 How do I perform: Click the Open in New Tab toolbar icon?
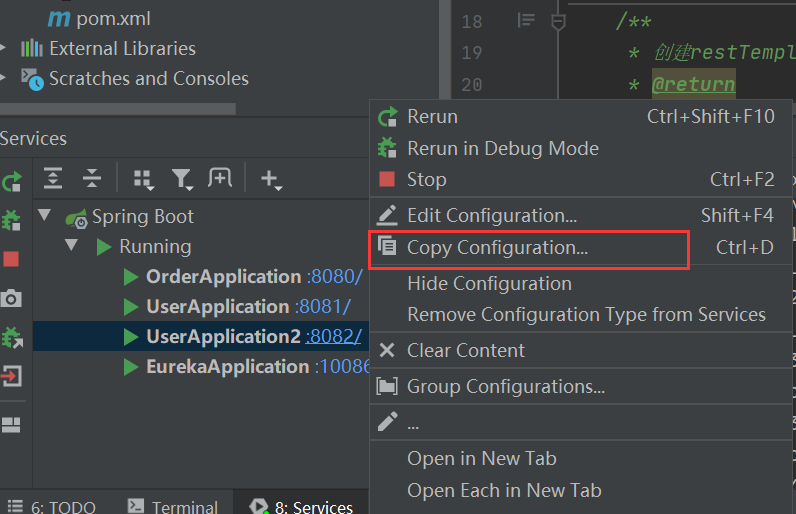tap(219, 178)
